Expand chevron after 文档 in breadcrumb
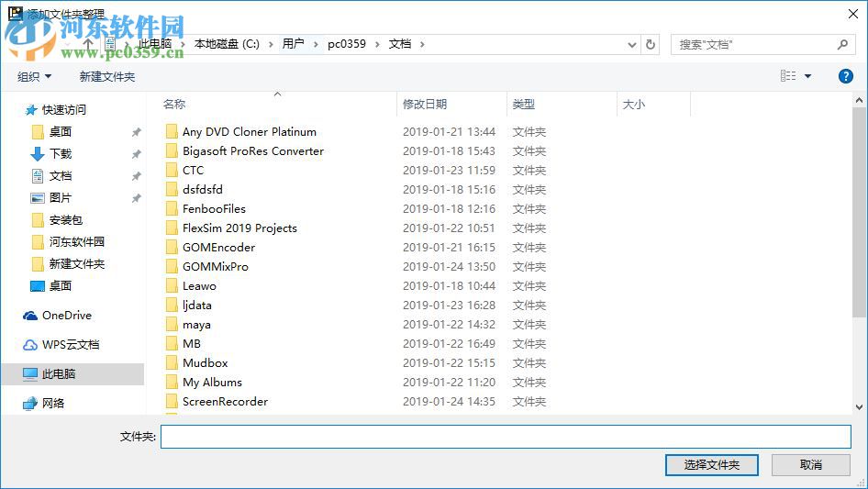The image size is (868, 489). (422, 44)
